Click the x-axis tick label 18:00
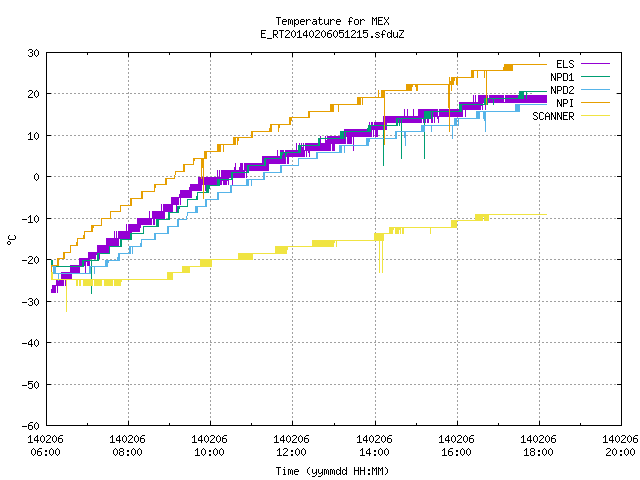 tap(538, 452)
